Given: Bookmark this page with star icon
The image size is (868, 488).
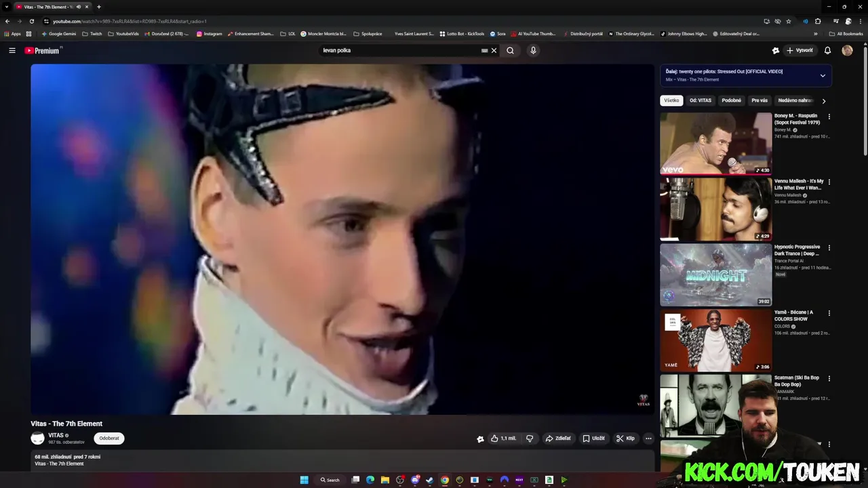Looking at the screenshot, I should (x=789, y=21).
